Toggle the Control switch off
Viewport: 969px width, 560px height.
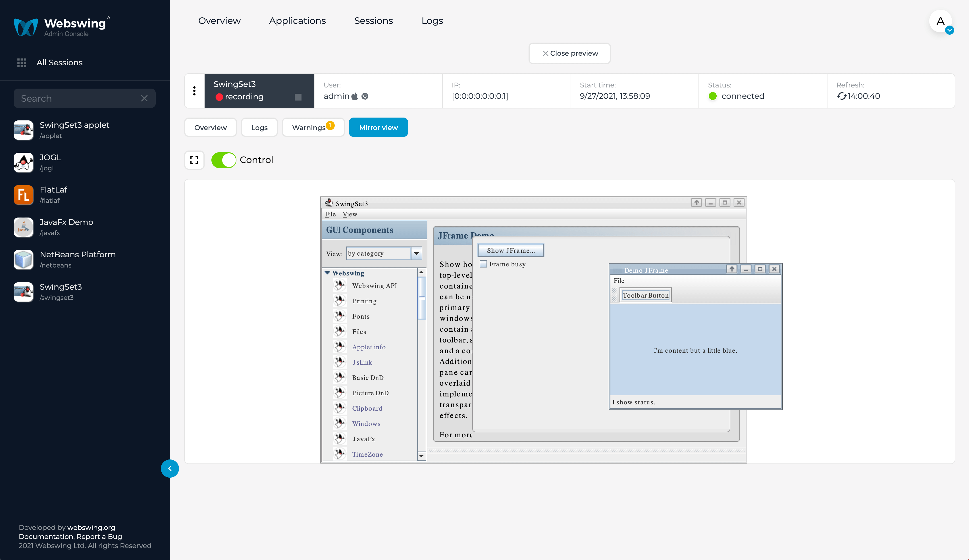tap(224, 160)
